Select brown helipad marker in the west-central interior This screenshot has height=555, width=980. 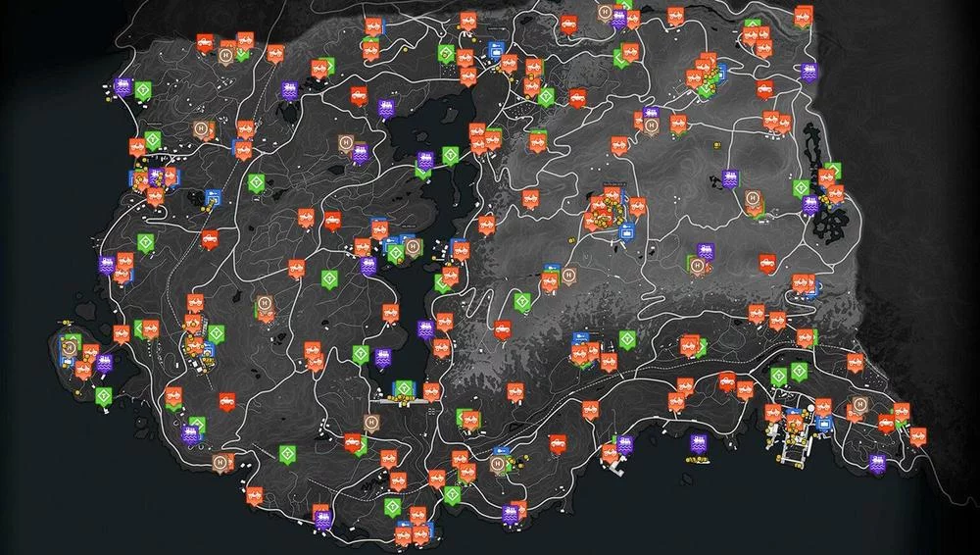pyautogui.click(x=265, y=305)
